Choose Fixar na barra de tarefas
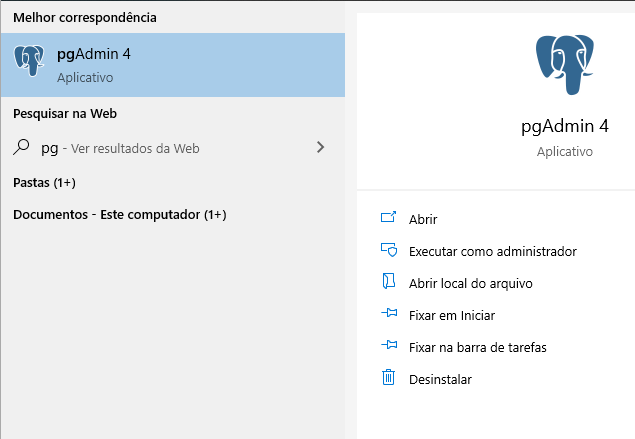 pyautogui.click(x=477, y=347)
